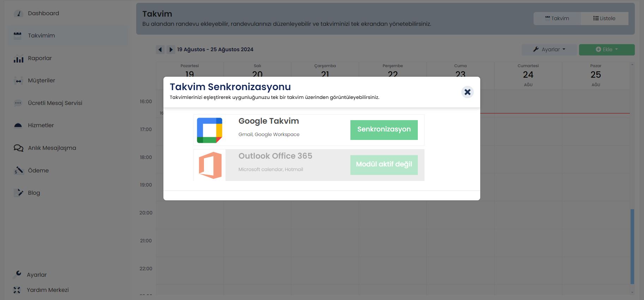Click the Takvim Senkronizasyonu dialog title
The image size is (644, 300).
tap(230, 87)
